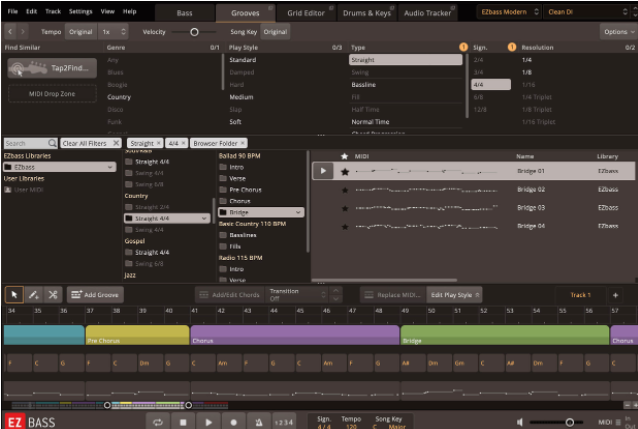Adjust the master volume slider

570,422
